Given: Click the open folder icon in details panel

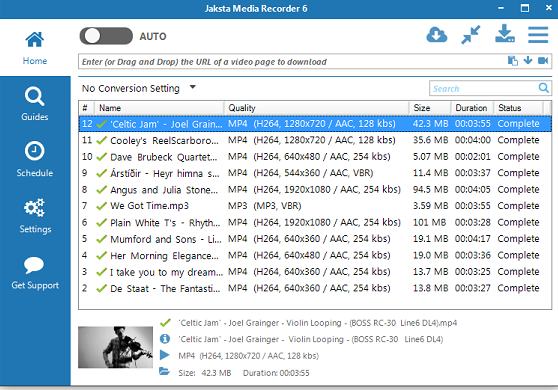Looking at the screenshot, I should pos(164,371).
